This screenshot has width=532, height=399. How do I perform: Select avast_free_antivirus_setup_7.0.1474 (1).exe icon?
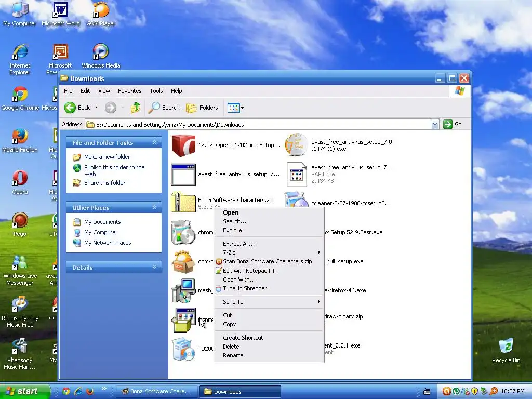[x=297, y=144]
